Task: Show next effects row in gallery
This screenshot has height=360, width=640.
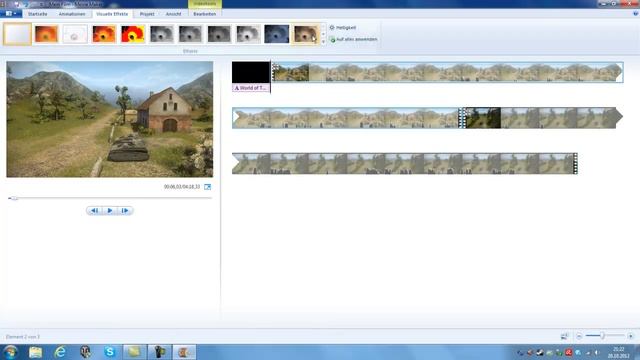Action: [x=323, y=34]
